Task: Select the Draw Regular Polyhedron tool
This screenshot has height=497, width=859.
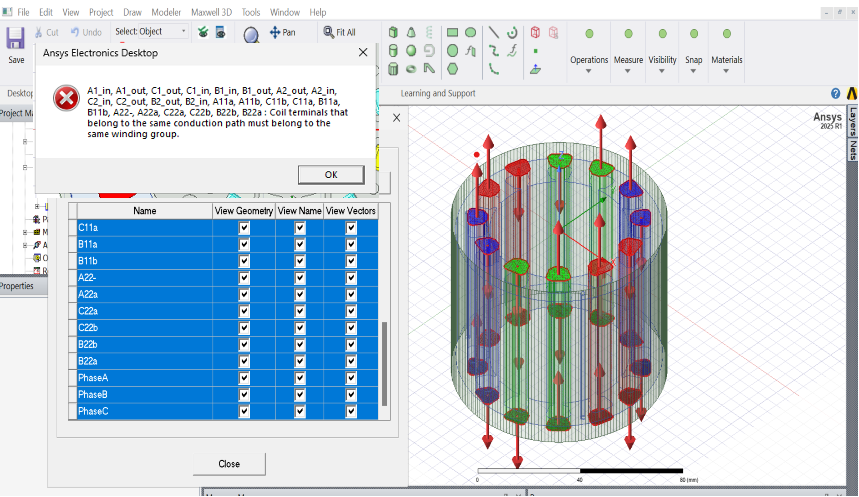Action: pyautogui.click(x=393, y=69)
